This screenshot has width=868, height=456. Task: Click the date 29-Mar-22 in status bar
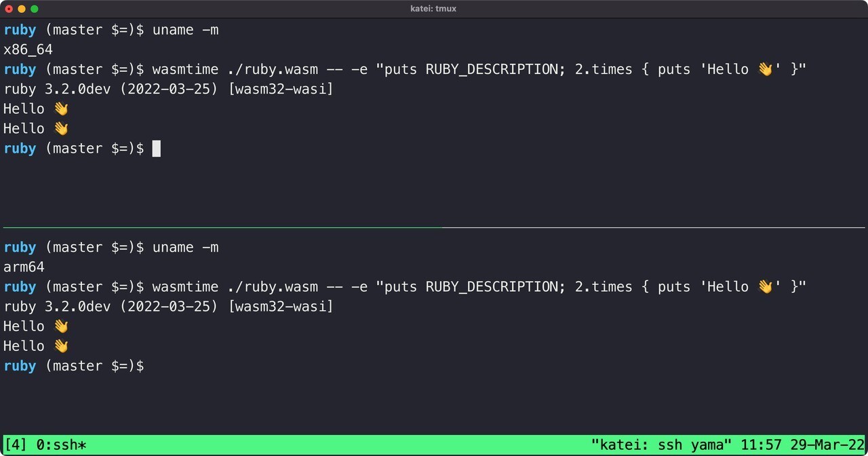(x=824, y=445)
